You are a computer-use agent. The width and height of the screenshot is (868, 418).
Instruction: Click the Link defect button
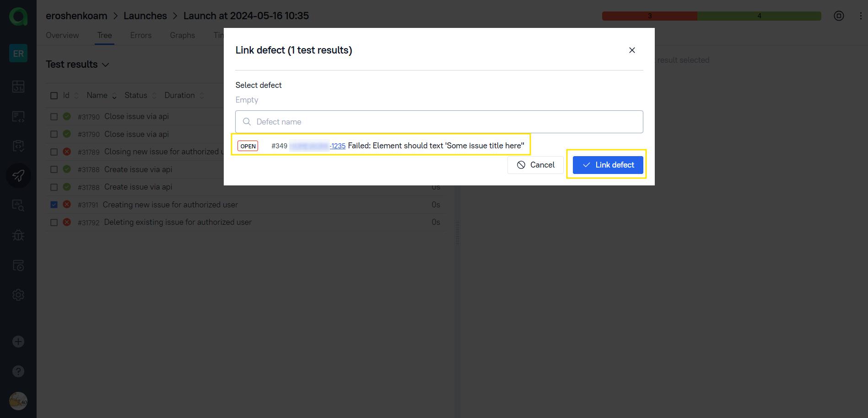tap(608, 165)
